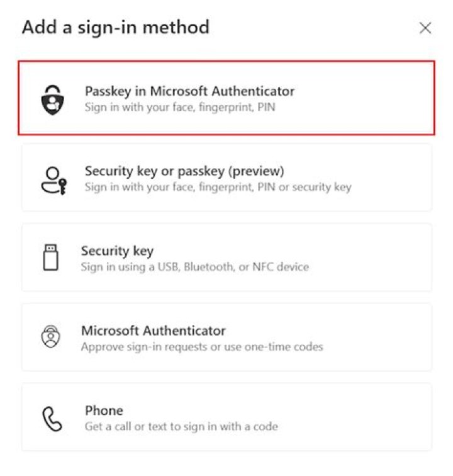Click the 'Sign in with your face, fingerprint, PIN' passkey description
The image size is (453, 476).
pos(180,108)
